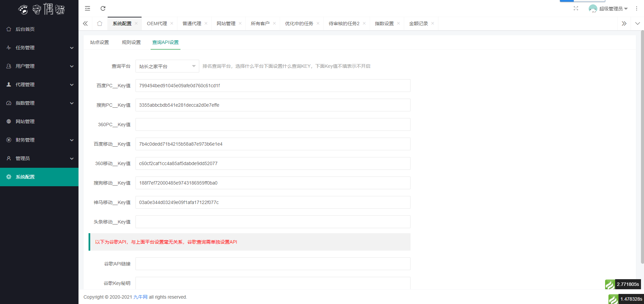Click the 用户管理 user icon
This screenshot has width=644, height=304.
9,66
